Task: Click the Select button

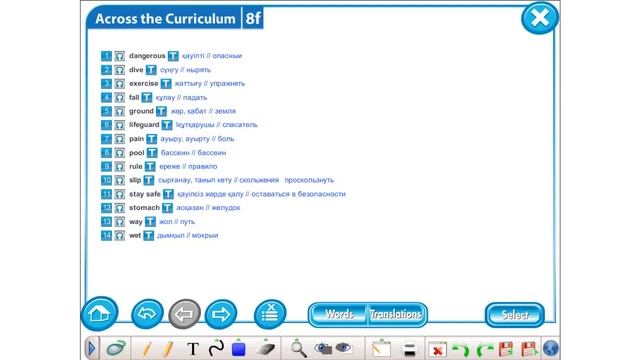Action: tap(515, 315)
